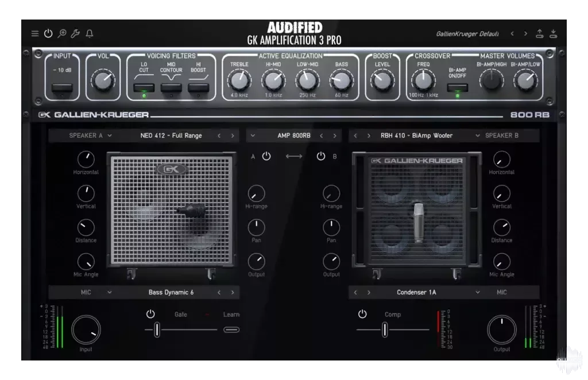
Task: Click the VOL knob
Action: tap(103, 80)
